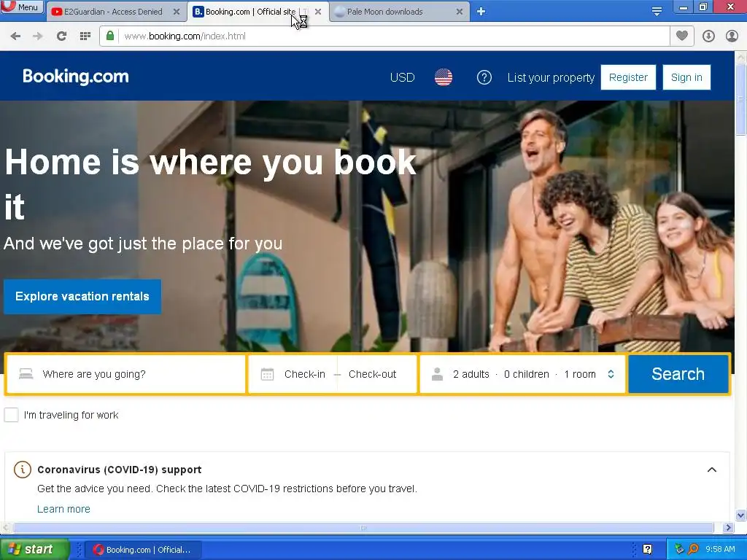
Task: Select the Check-out date
Action: 372,374
